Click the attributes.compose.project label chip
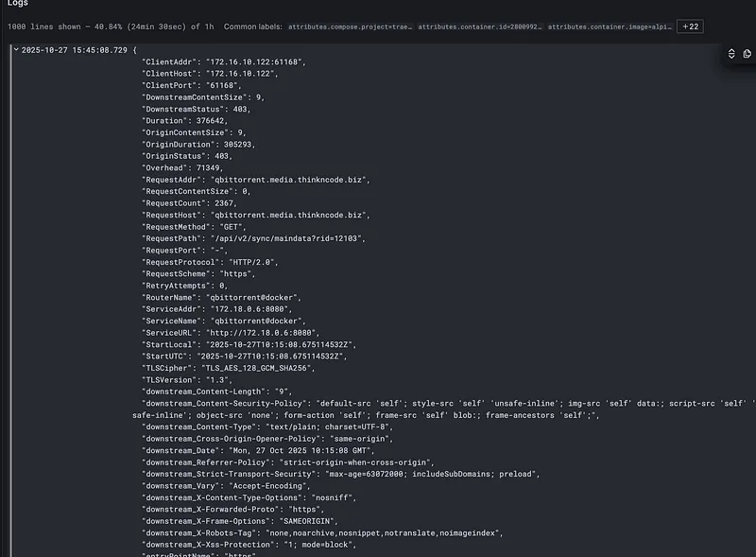 pos(350,27)
